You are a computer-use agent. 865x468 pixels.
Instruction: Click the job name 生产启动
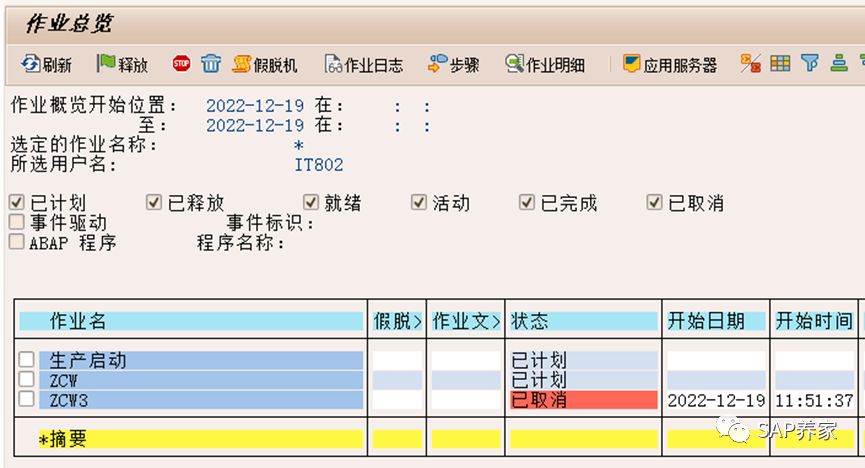tap(201, 360)
